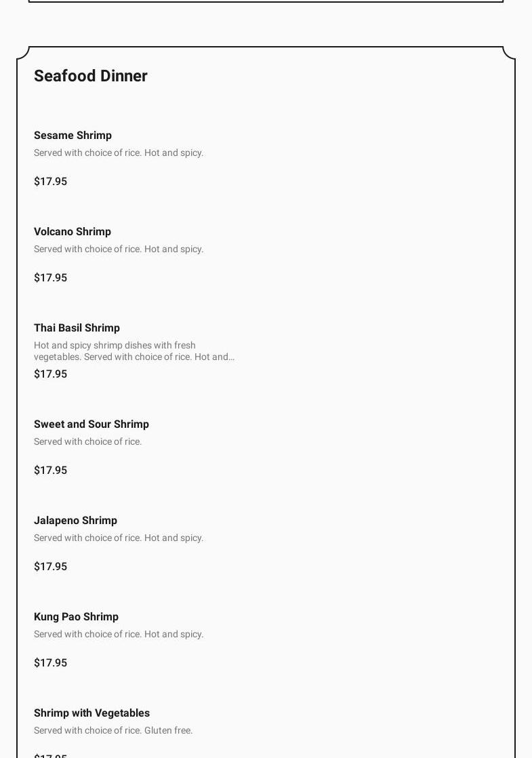
Task: Click the Kung Pao Shrimp description line
Action: point(119,635)
